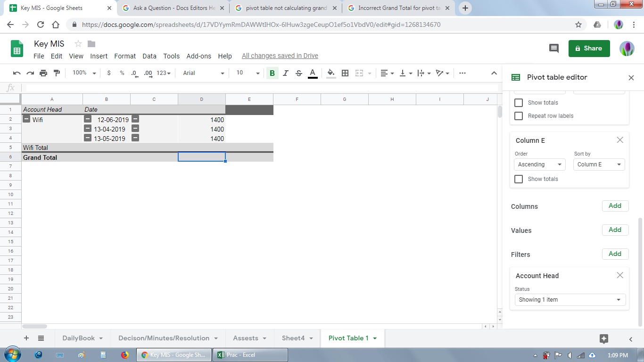Open the Showing 1 item status dropdown
644x362 pixels.
click(x=570, y=299)
